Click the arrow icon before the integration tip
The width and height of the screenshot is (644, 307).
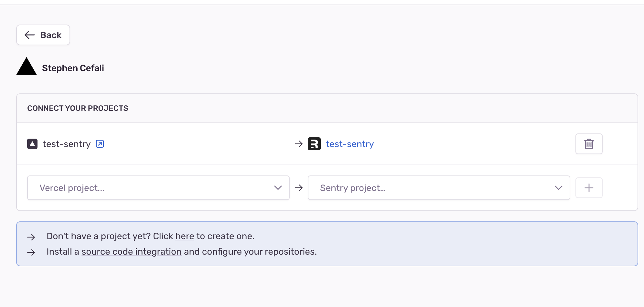[31, 252]
